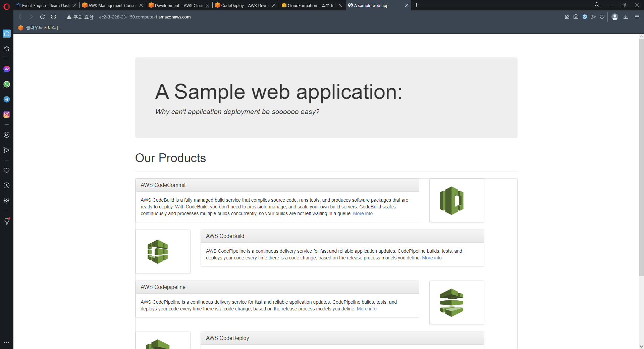This screenshot has width=644, height=349.
Task: Click the AWS CodeDeploy panel heading
Action: [342, 338]
